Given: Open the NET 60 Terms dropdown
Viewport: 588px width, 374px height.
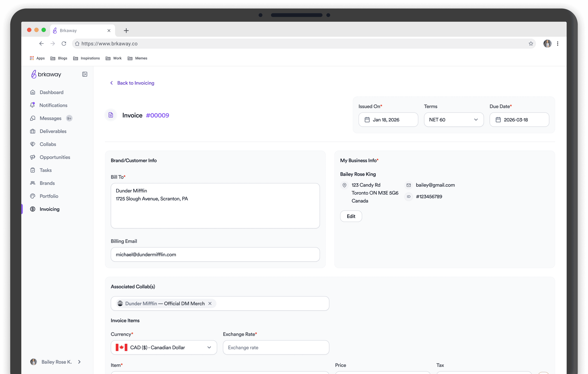Looking at the screenshot, I should pos(454,120).
